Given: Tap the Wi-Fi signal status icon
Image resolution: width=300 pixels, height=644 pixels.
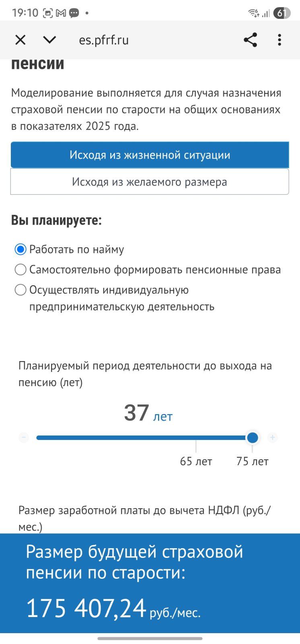Looking at the screenshot, I should [254, 13].
